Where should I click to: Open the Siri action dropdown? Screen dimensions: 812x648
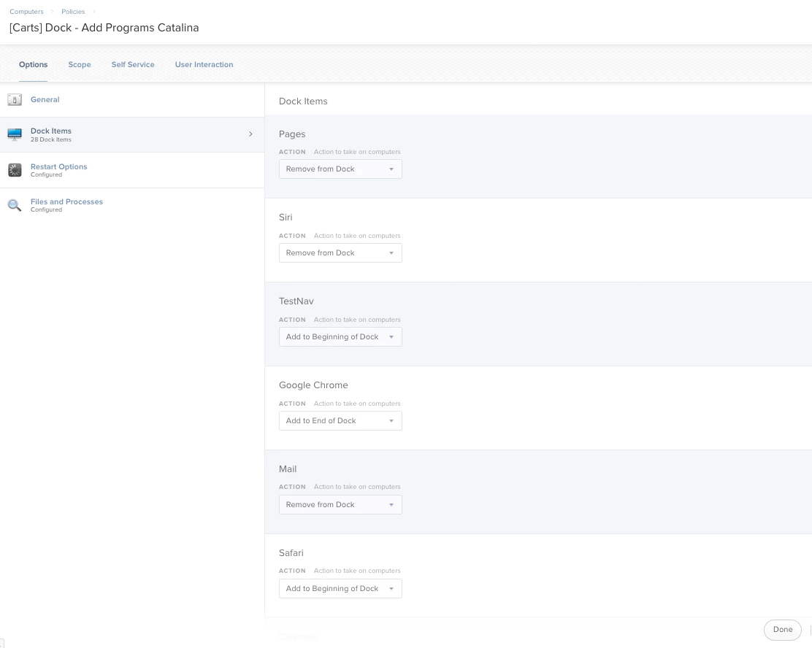(340, 253)
